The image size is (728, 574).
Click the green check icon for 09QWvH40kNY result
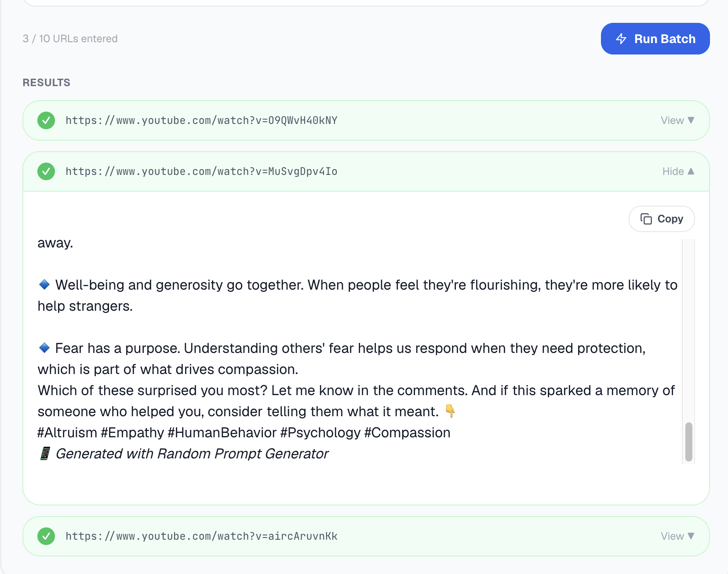[x=46, y=120]
